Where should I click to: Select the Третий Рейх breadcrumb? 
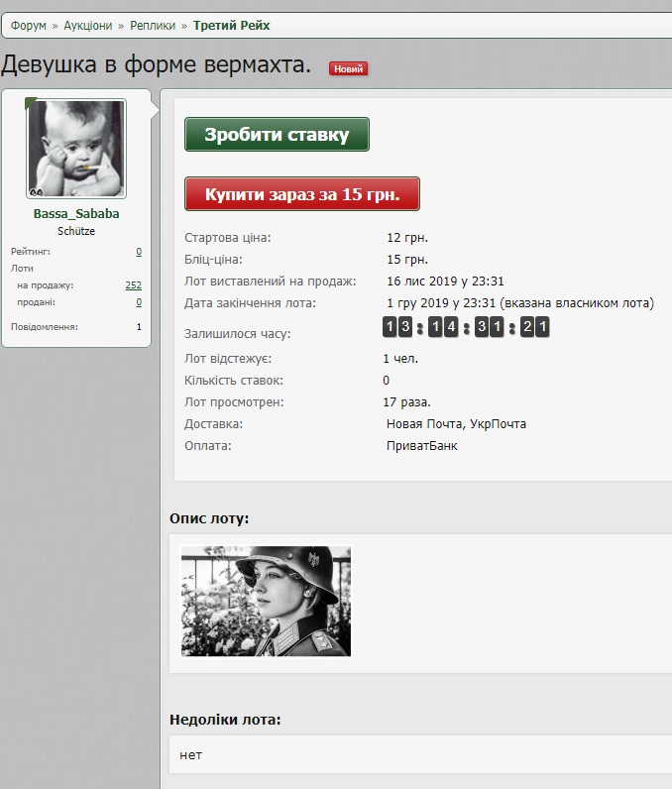[x=231, y=25]
